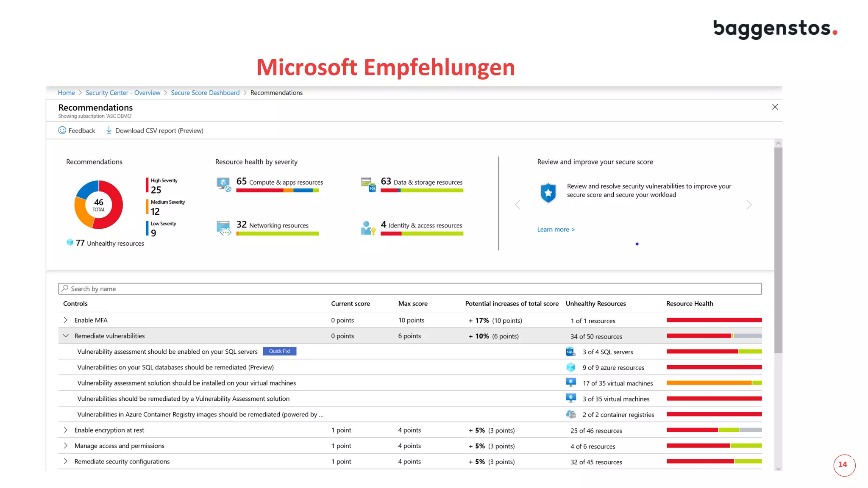Click the icon beside 17 of 35 virtual machines
Image resolution: width=868 pixels, height=488 pixels.
click(x=571, y=383)
